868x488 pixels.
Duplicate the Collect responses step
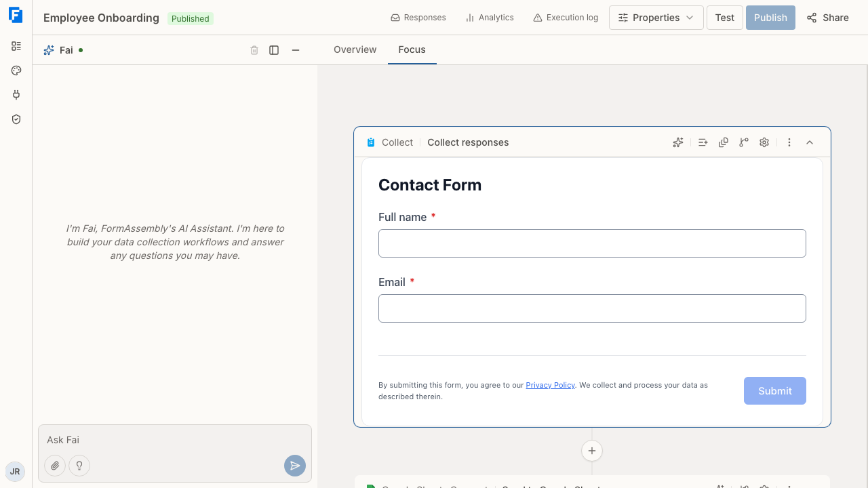[x=724, y=142]
